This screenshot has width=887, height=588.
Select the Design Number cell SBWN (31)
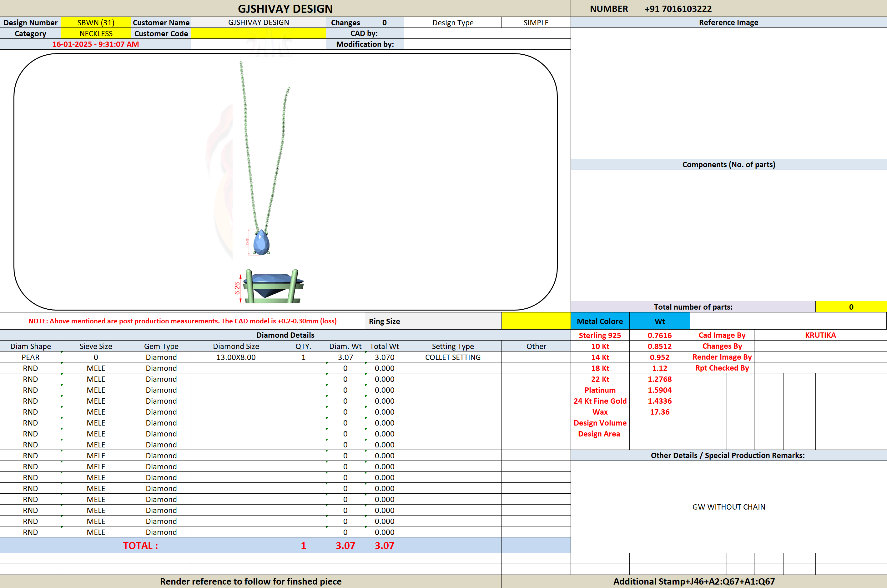[x=96, y=22]
